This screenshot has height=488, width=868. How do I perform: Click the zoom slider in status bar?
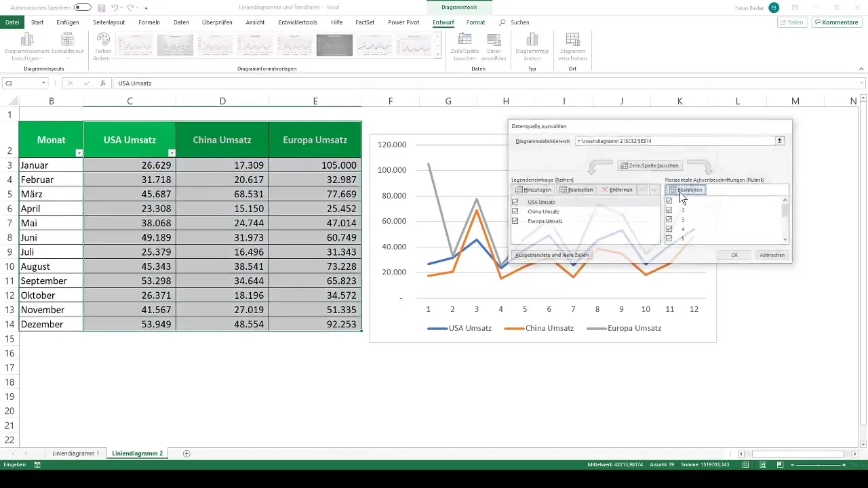(x=817, y=465)
